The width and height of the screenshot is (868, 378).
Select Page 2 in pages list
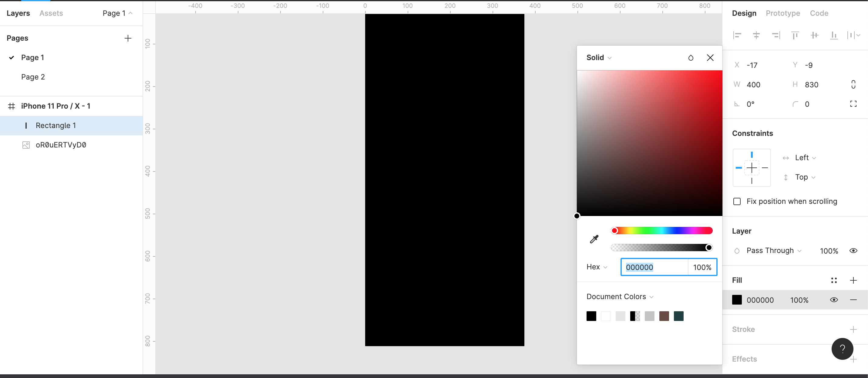point(33,77)
